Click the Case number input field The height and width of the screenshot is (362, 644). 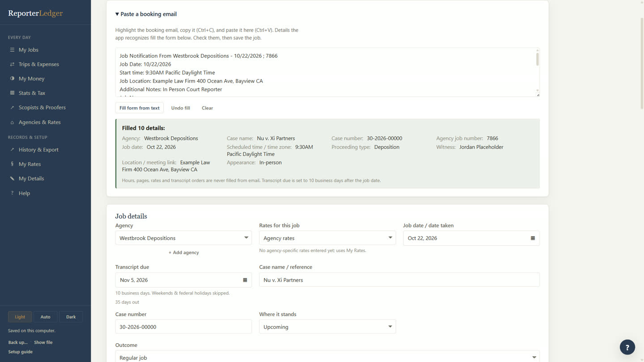(x=183, y=327)
